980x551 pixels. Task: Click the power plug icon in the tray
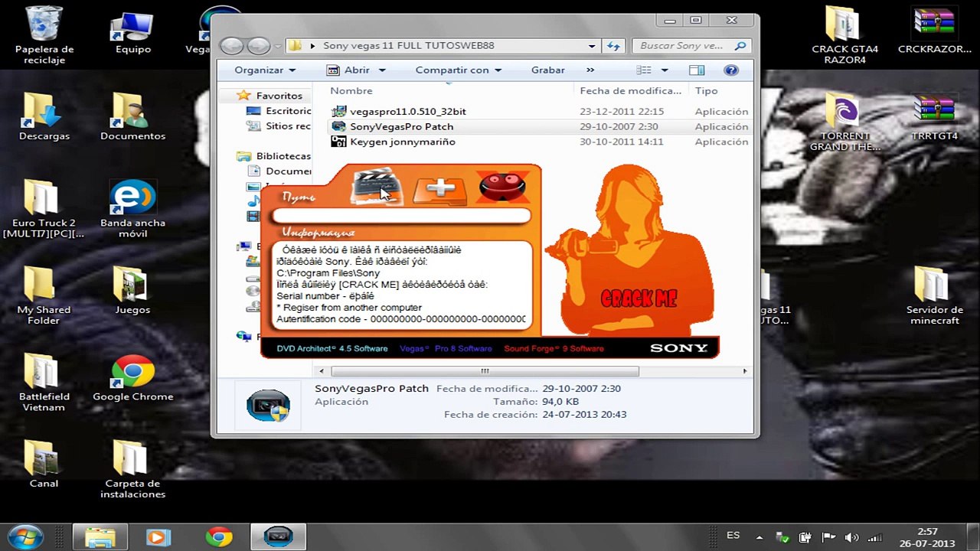806,538
